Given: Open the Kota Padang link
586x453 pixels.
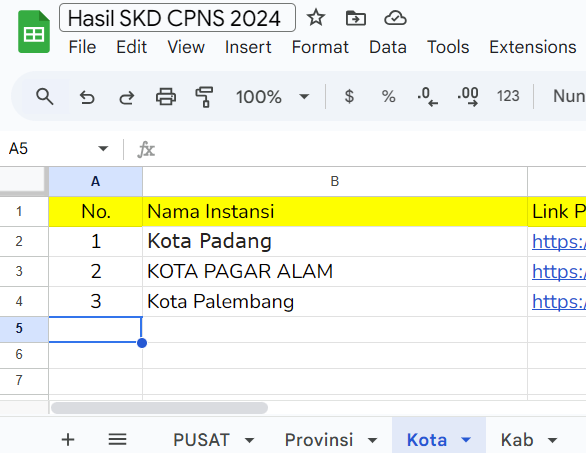Looking at the screenshot, I should click(559, 241).
